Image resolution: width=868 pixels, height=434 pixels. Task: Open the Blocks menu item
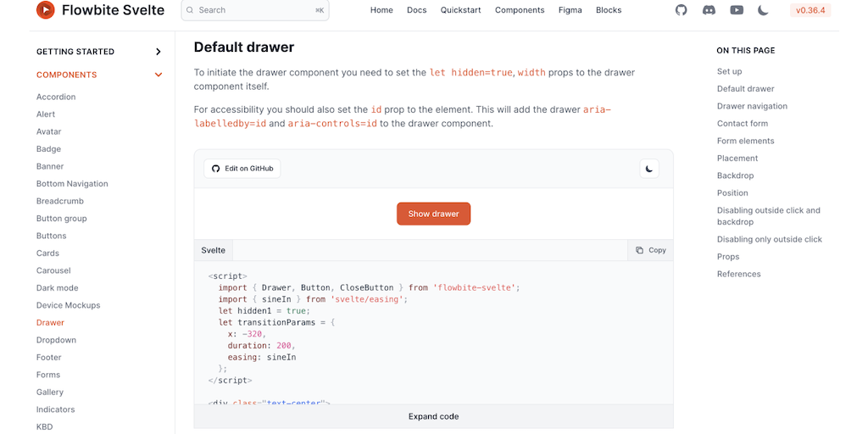coord(609,10)
